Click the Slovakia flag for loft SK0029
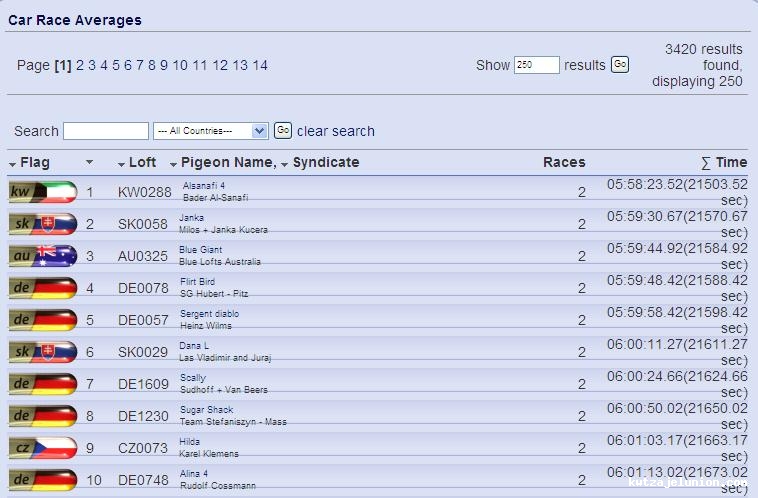 click(42, 352)
